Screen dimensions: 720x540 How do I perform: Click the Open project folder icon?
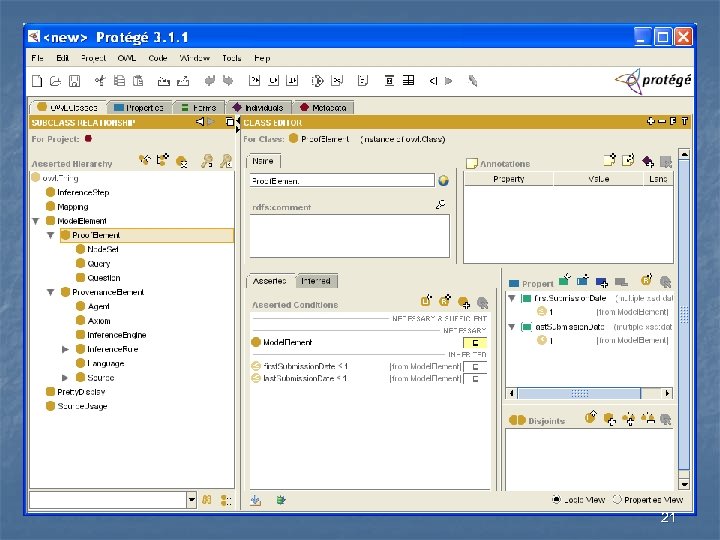[55, 81]
